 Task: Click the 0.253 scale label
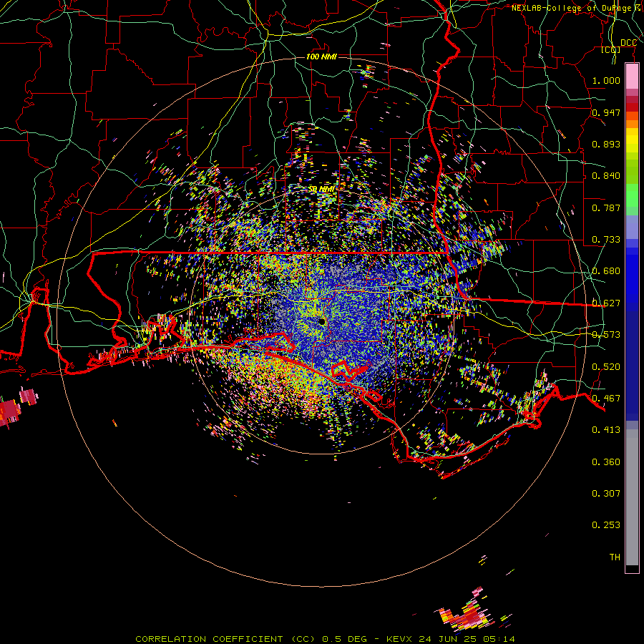(606, 525)
